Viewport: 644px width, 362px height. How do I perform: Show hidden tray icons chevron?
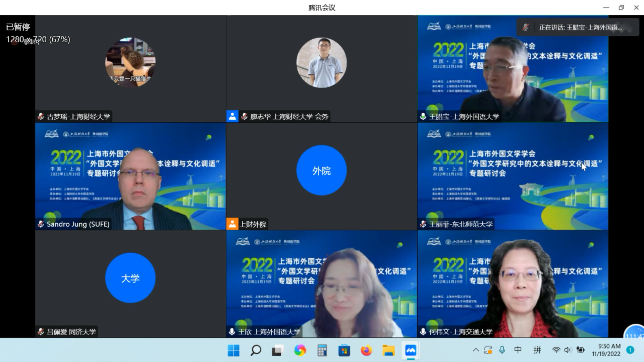click(476, 350)
